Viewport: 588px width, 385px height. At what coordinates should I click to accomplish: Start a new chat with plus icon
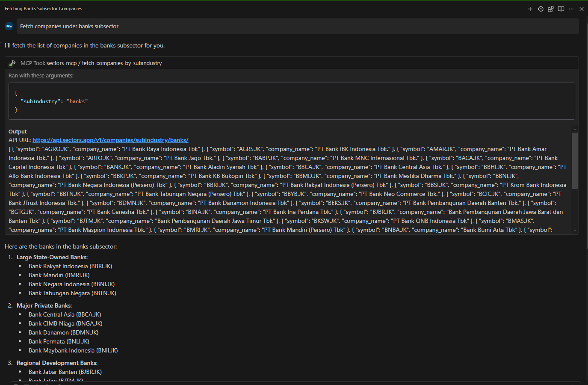(x=530, y=9)
